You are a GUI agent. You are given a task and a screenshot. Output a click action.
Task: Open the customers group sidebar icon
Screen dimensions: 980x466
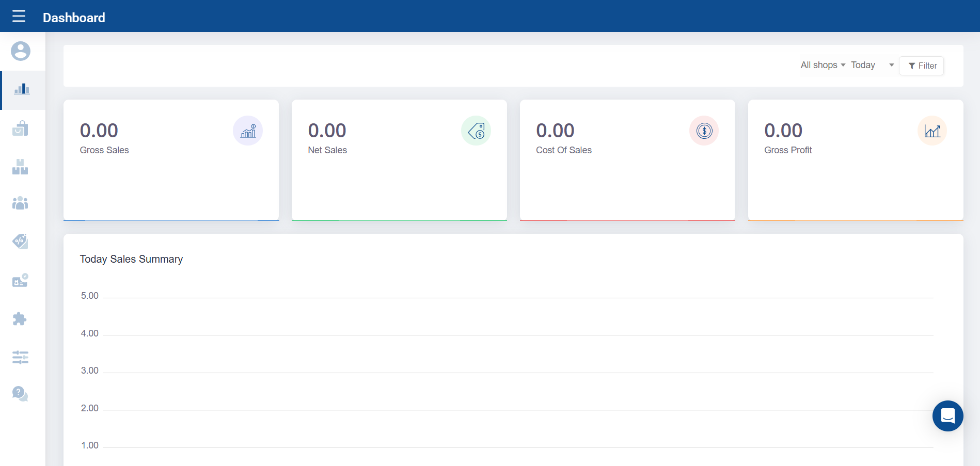tap(20, 203)
